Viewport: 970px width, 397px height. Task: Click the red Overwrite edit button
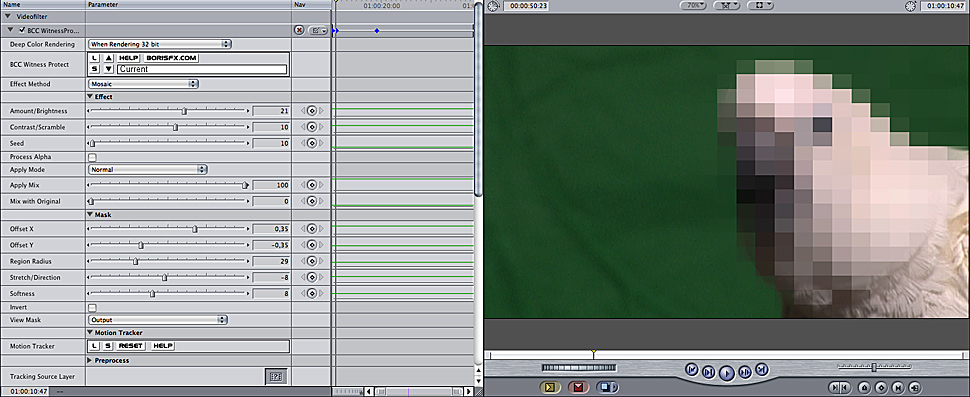pyautogui.click(x=578, y=388)
